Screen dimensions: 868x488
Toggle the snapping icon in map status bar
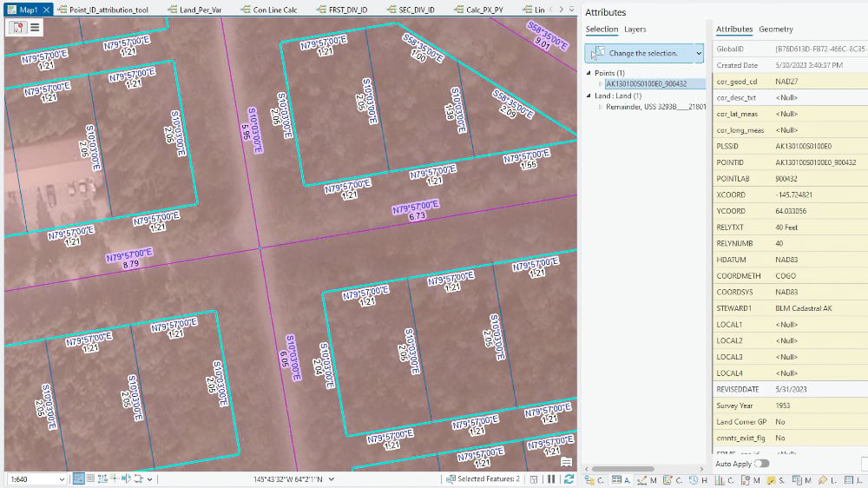[79, 478]
